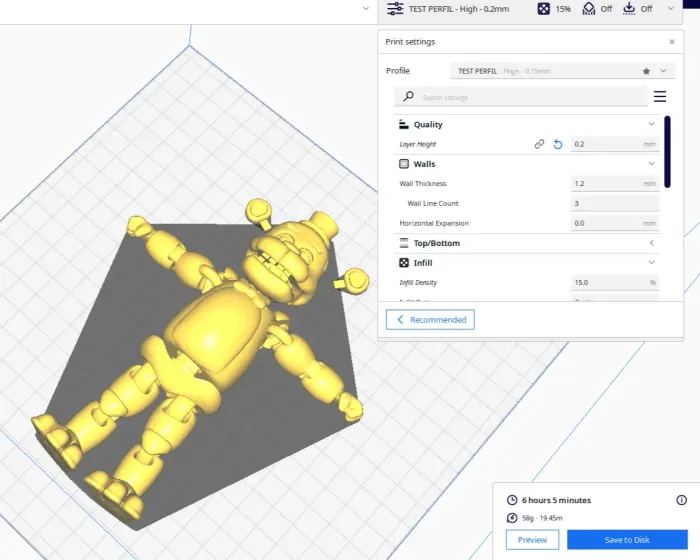Collapse the Quality section
This screenshot has height=560, width=700.
[651, 124]
